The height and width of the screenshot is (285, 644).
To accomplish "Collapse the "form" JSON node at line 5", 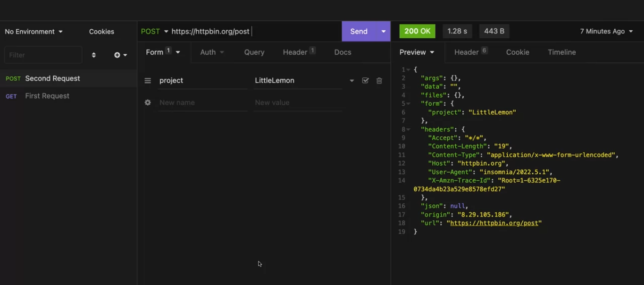I will click(x=408, y=104).
